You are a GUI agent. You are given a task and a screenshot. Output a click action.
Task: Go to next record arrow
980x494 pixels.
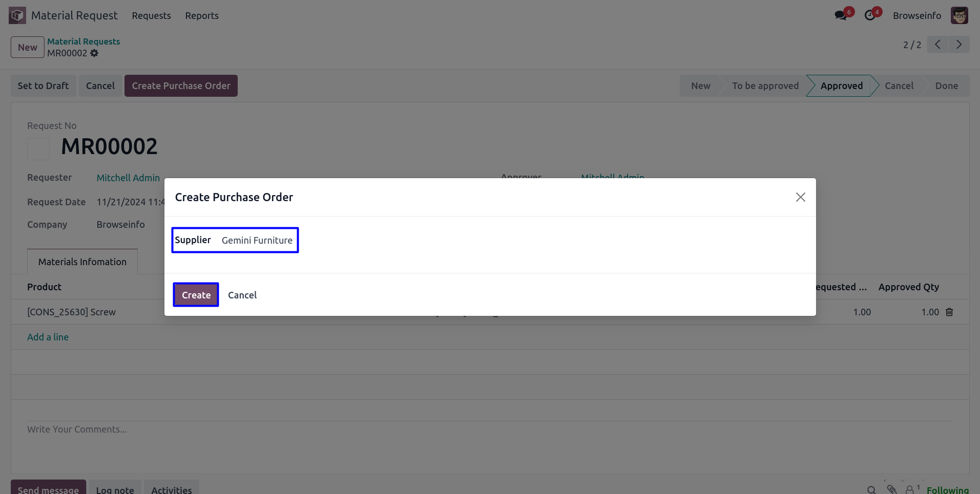(958, 45)
